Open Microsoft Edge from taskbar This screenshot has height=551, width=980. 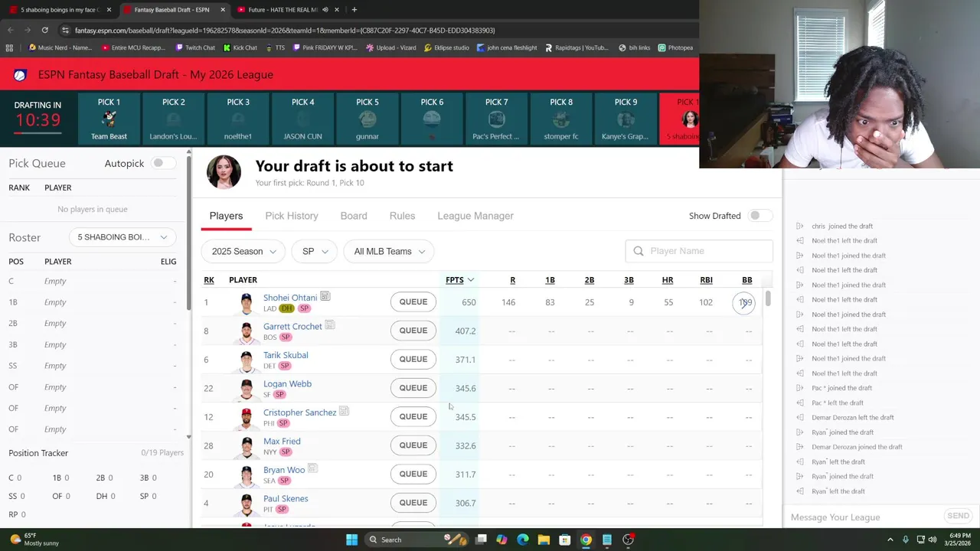click(x=523, y=540)
